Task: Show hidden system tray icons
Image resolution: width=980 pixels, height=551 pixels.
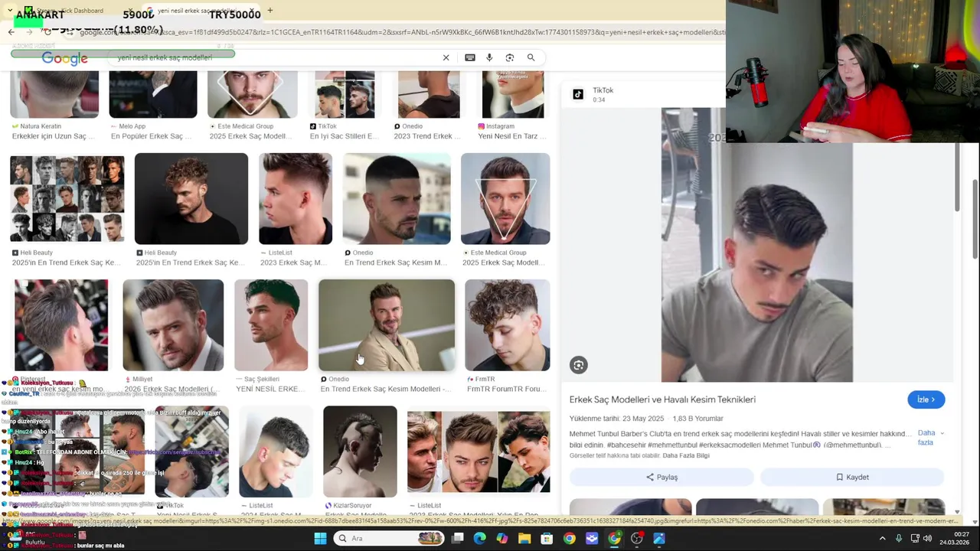Action: (882, 538)
